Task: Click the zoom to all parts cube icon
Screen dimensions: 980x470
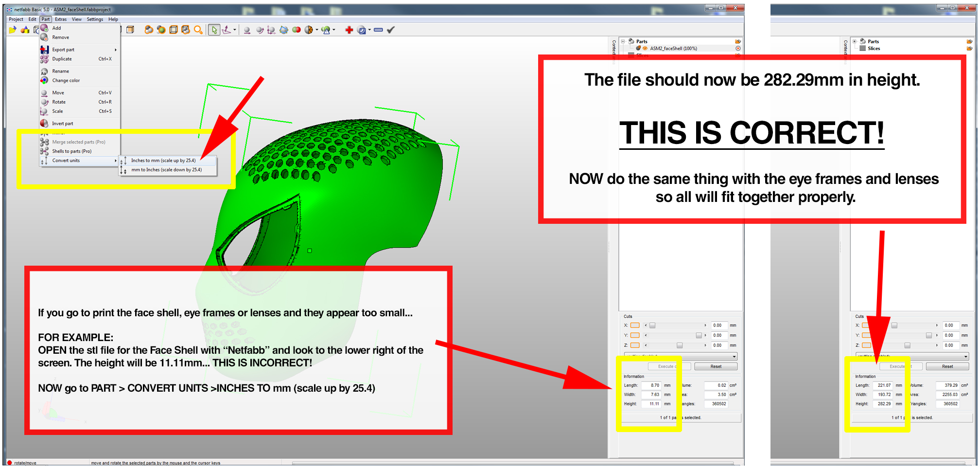Action: click(x=186, y=30)
